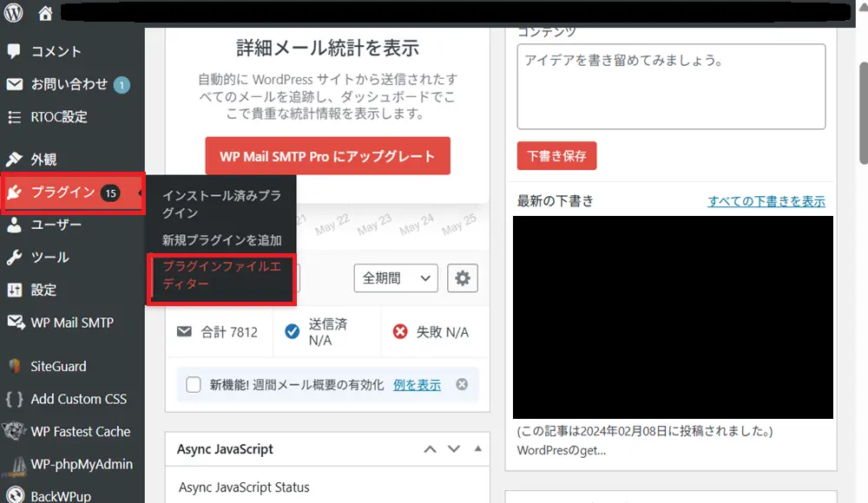
Task: Click the WP-phpMyAdmin sailboat icon
Action: tap(15, 465)
